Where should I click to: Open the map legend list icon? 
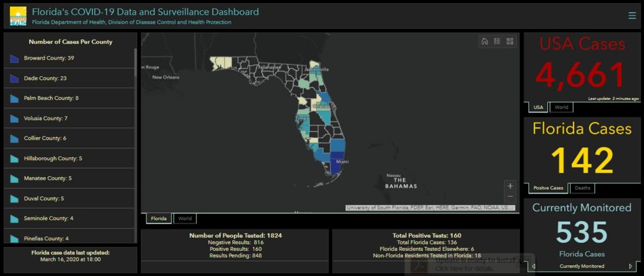497,41
